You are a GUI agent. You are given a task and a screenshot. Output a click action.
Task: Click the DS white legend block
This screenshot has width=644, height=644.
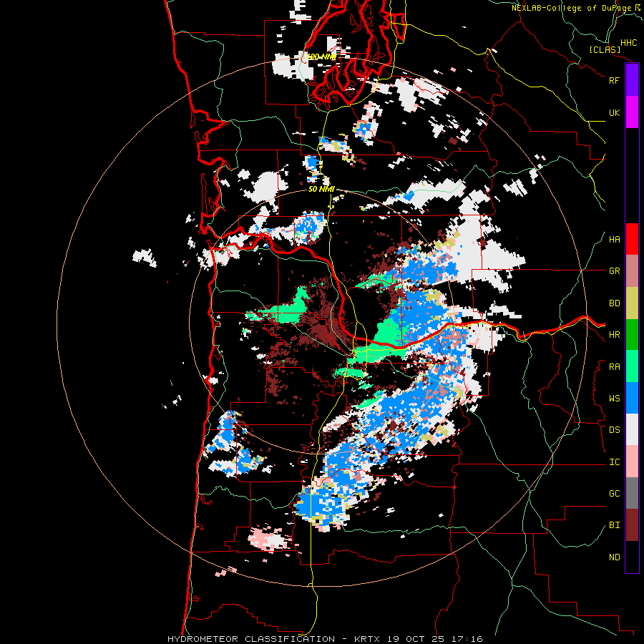(x=632, y=429)
